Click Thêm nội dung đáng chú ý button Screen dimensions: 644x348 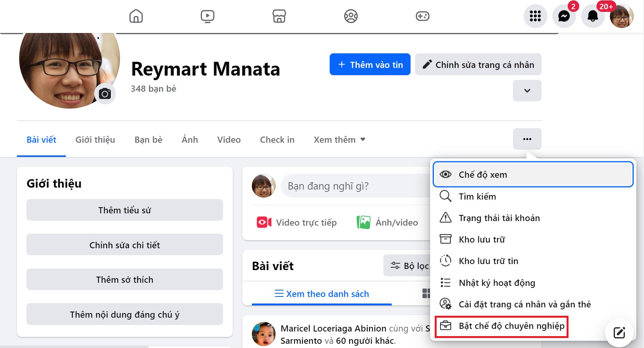click(125, 314)
